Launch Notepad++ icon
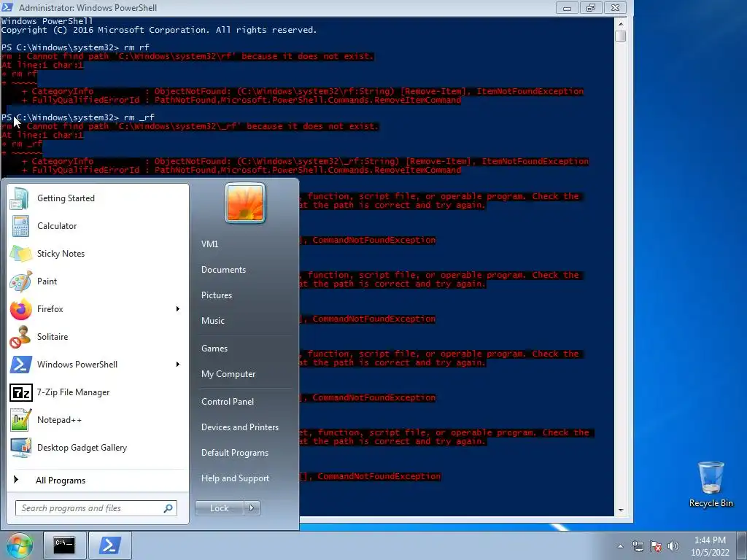This screenshot has width=747, height=560. coord(20,419)
